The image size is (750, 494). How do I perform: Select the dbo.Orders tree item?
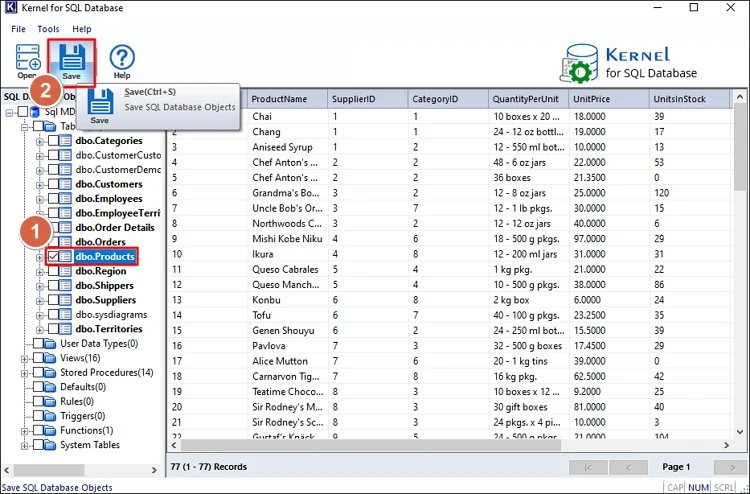click(100, 242)
